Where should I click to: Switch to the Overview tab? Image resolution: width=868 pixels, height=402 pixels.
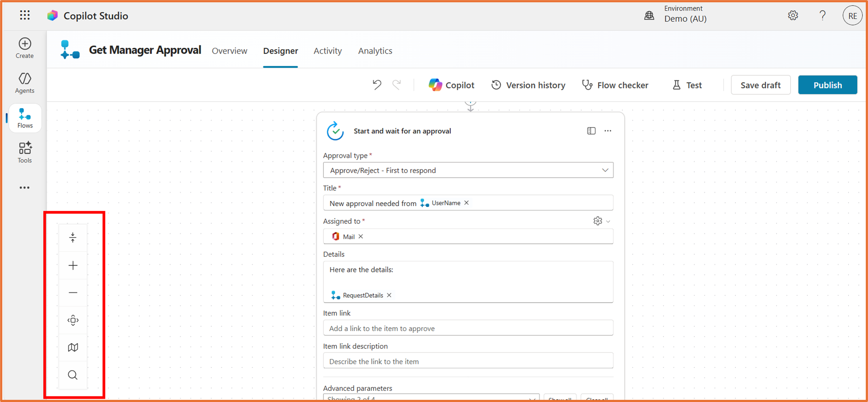tap(229, 51)
